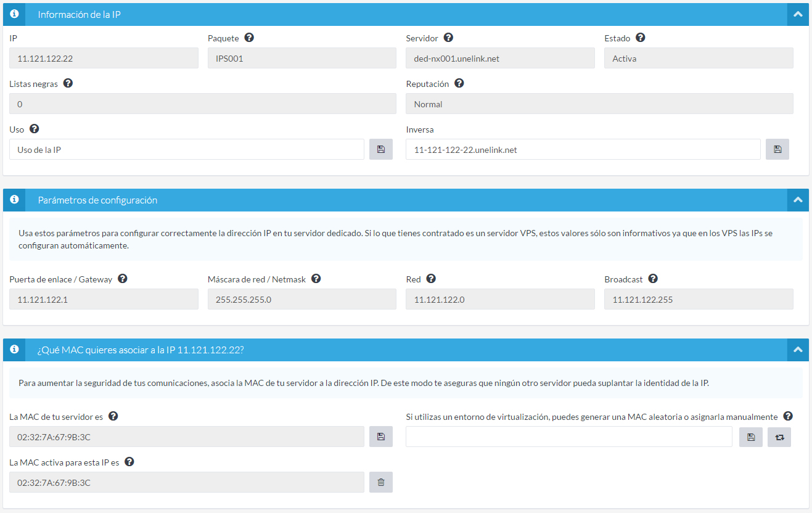The image size is (812, 513).
Task: Save the manually assigned MAC
Action: pyautogui.click(x=750, y=437)
